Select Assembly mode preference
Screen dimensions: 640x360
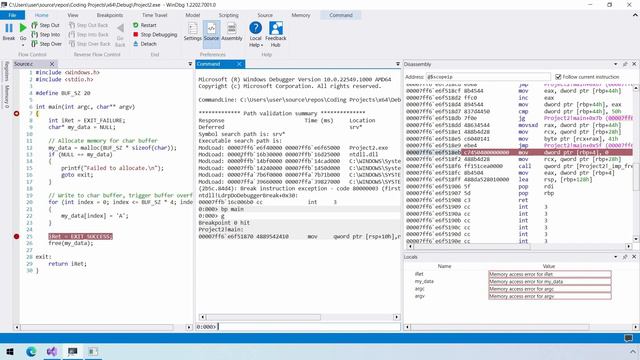[232, 31]
